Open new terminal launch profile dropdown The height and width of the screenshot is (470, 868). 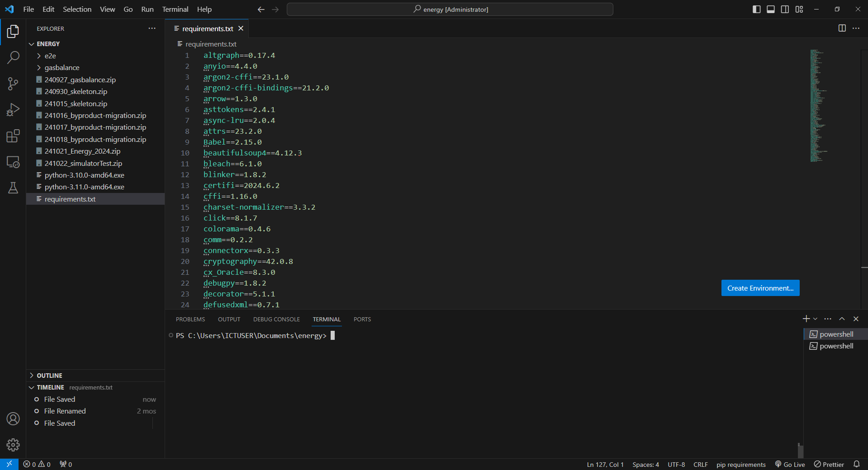click(815, 319)
